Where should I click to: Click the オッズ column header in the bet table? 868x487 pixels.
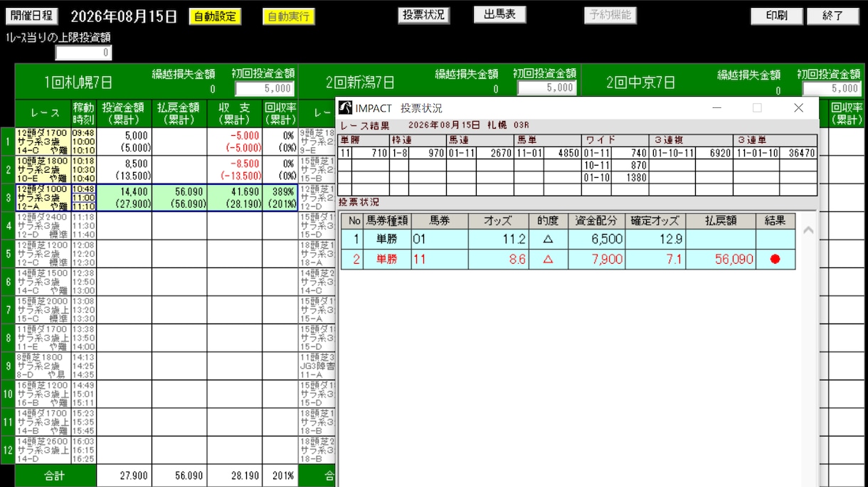[498, 220]
